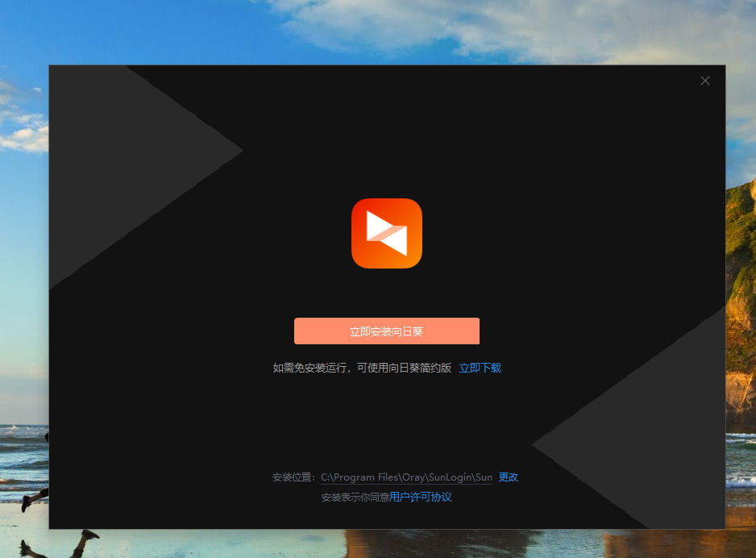
Task: Open the 立即下载 download link
Action: click(x=480, y=368)
